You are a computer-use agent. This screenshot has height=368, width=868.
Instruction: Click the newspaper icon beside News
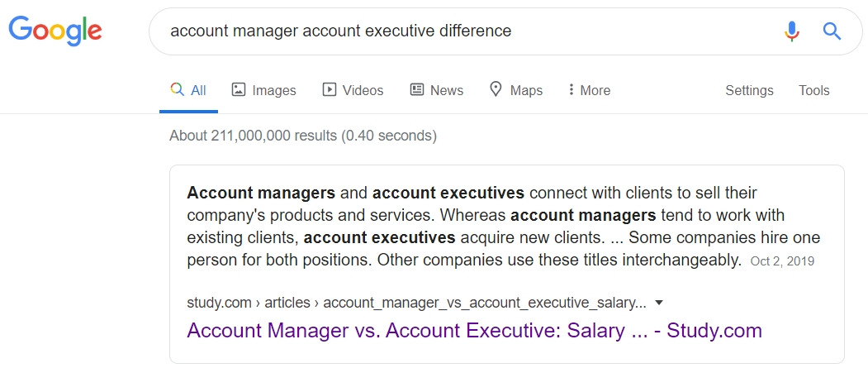(x=417, y=89)
